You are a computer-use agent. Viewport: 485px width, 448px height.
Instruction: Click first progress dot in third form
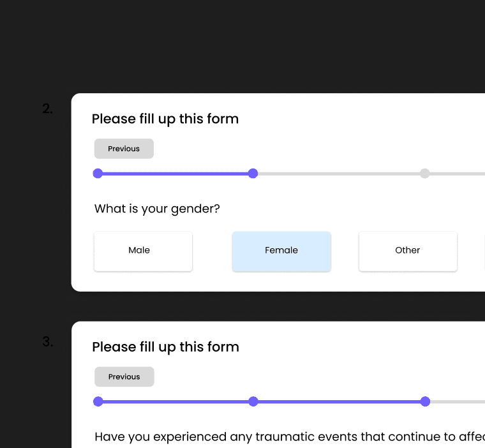point(98,401)
